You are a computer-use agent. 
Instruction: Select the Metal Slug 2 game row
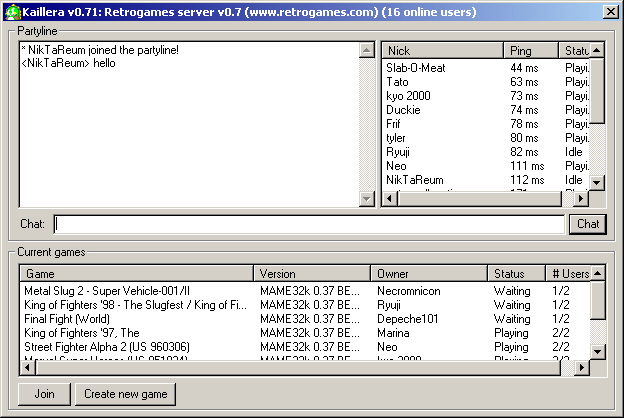click(305, 291)
